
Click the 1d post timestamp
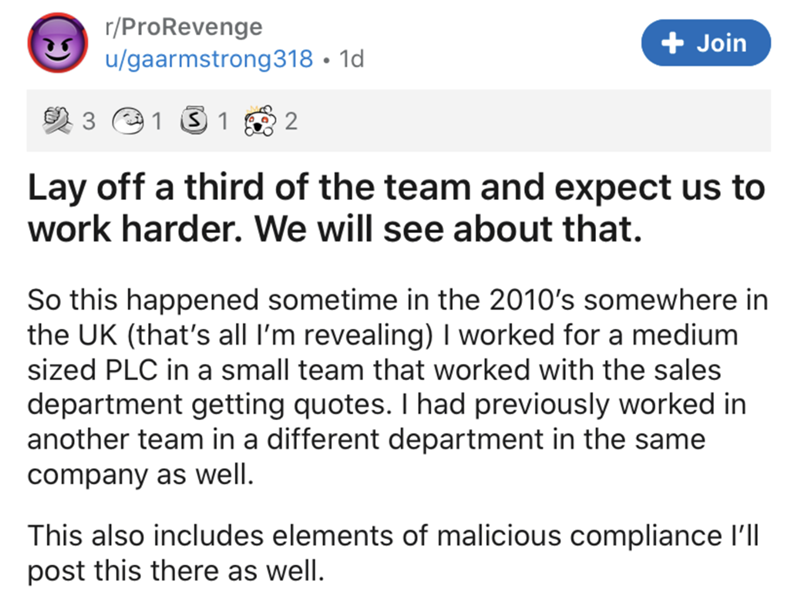point(352,59)
